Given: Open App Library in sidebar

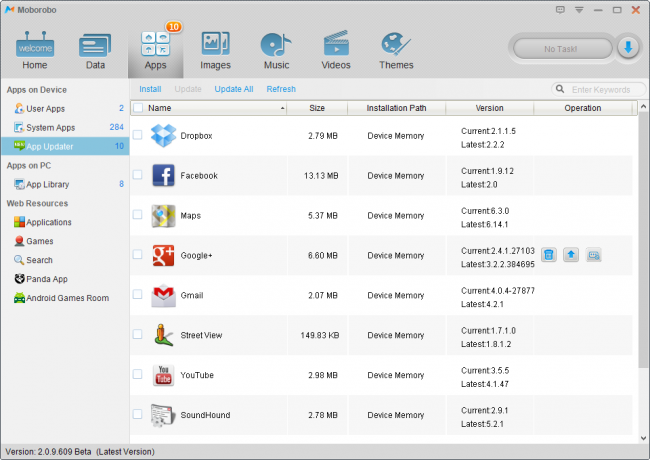Looking at the screenshot, I should [x=65, y=184].
